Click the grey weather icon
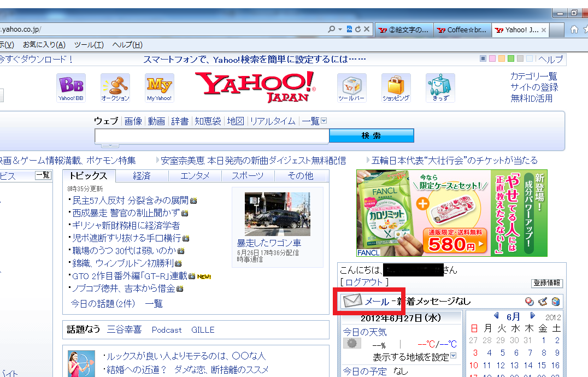Viewport: 588px width, 377px height. point(352,343)
